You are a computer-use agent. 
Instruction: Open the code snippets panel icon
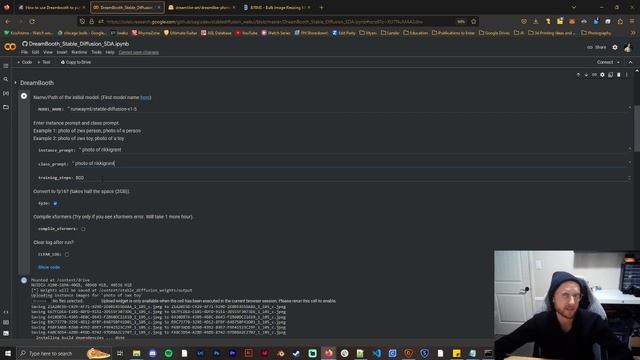[6, 312]
